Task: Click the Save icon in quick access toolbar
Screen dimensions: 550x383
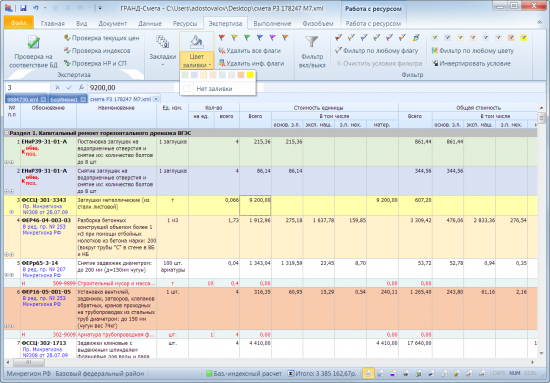Action: (x=23, y=8)
